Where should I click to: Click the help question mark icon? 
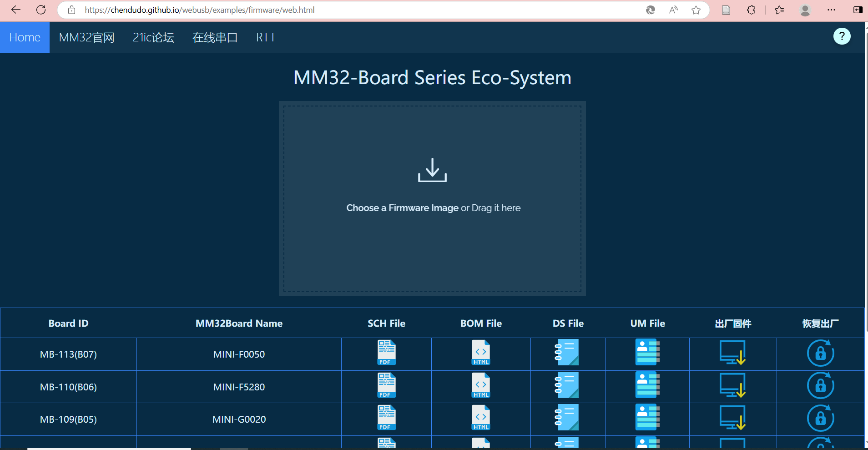coord(842,36)
